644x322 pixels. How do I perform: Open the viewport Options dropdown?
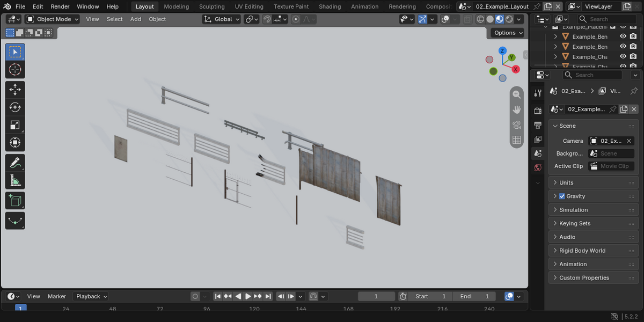pos(507,33)
